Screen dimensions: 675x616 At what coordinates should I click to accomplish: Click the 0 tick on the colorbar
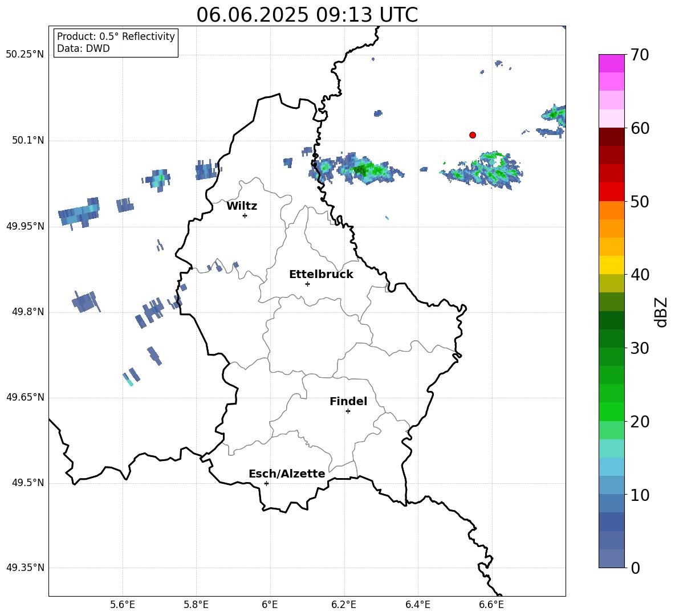[x=635, y=568]
